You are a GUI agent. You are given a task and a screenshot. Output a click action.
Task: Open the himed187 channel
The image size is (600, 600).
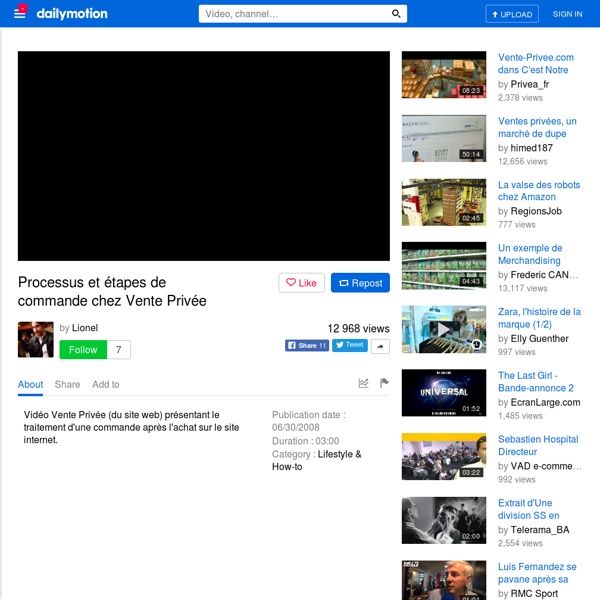pyautogui.click(x=532, y=148)
